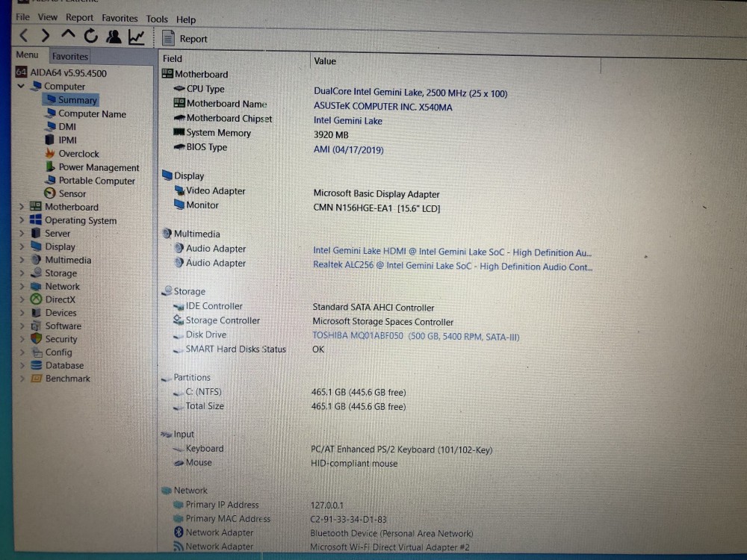
Task: Expand the Motherboard tree node
Action: point(21,207)
